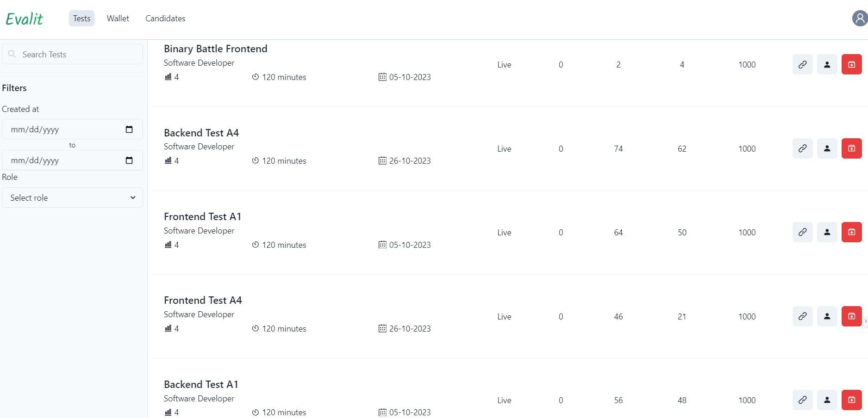868x418 pixels.
Task: Open candidates icon for Backend Test A4
Action: (x=827, y=148)
